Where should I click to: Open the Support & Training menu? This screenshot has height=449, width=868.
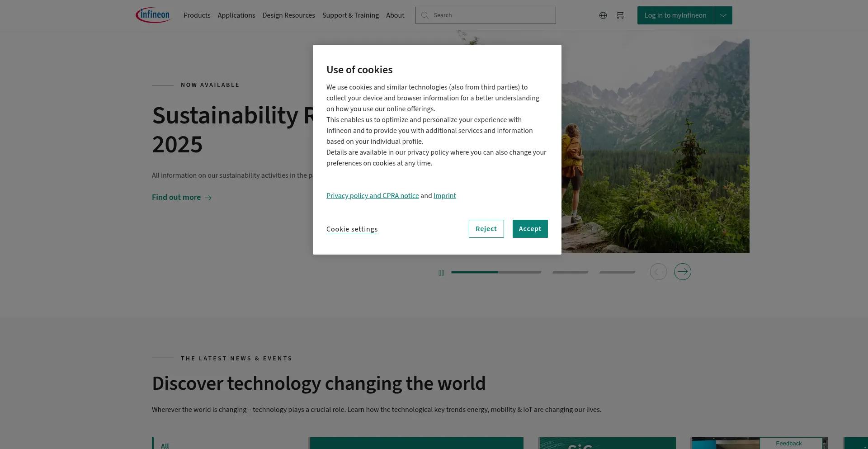pos(350,15)
